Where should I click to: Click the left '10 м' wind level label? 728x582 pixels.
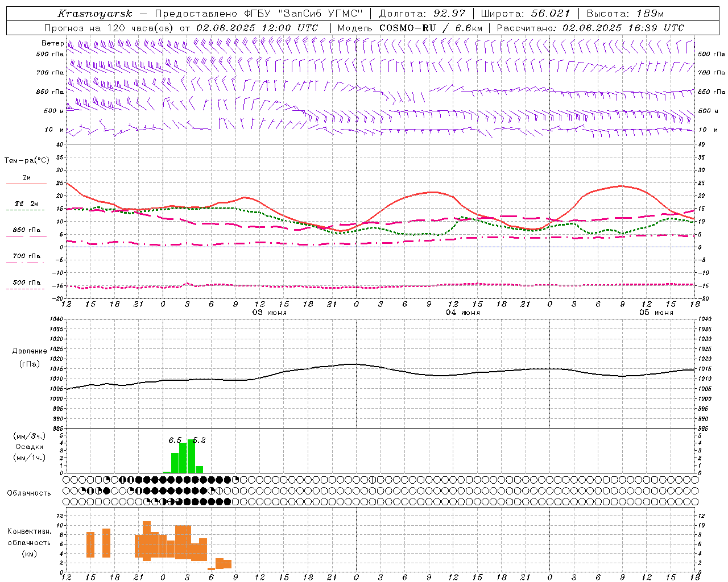pos(54,130)
